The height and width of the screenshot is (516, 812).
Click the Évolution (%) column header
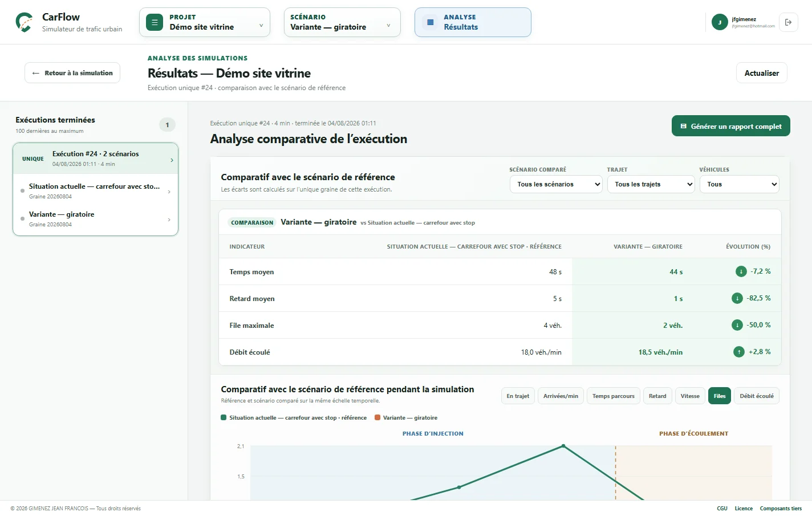click(x=748, y=247)
